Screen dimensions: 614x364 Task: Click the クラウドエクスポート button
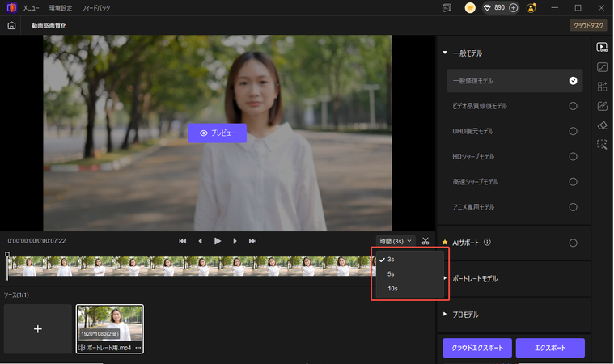[476, 348]
